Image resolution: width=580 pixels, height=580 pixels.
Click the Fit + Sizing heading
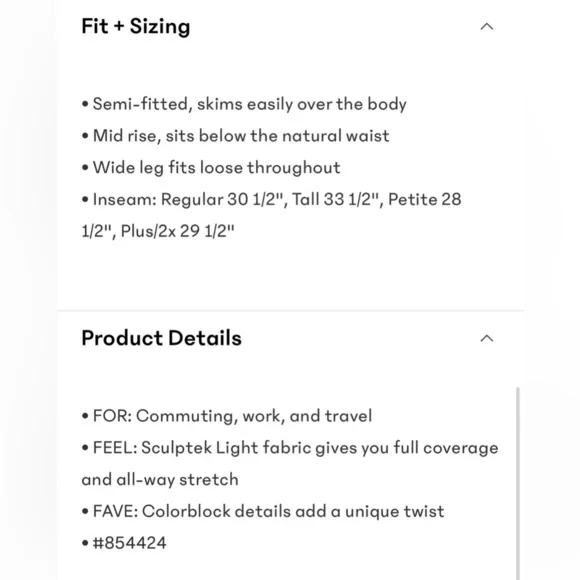(x=136, y=27)
